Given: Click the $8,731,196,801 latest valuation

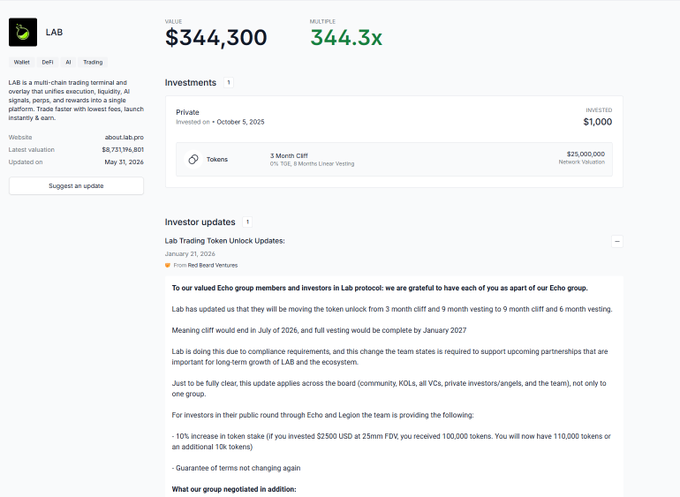Looking at the screenshot, I should click(x=123, y=150).
